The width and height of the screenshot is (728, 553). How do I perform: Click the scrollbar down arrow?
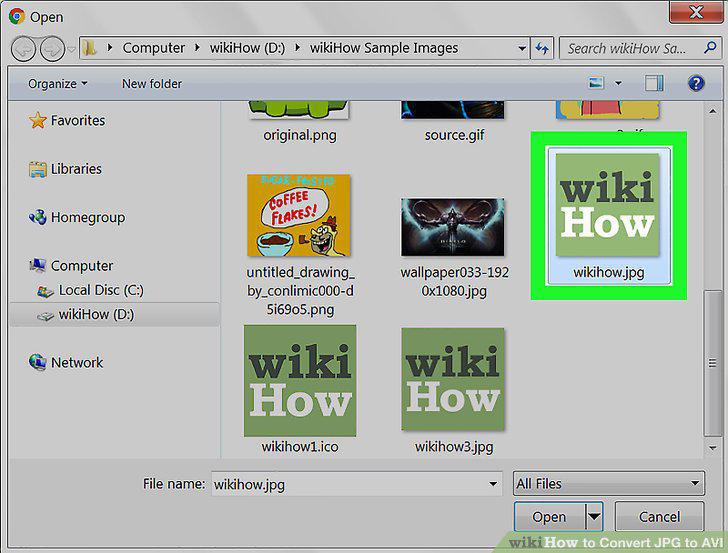tap(712, 448)
